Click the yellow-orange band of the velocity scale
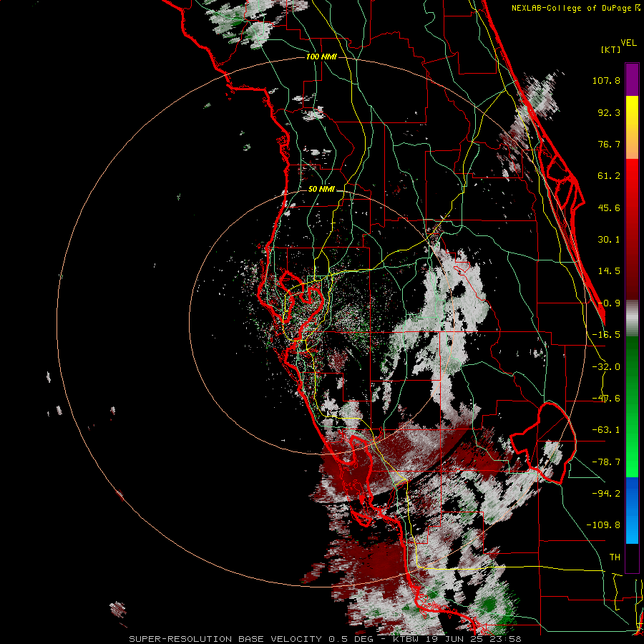644x644 pixels. click(632, 127)
